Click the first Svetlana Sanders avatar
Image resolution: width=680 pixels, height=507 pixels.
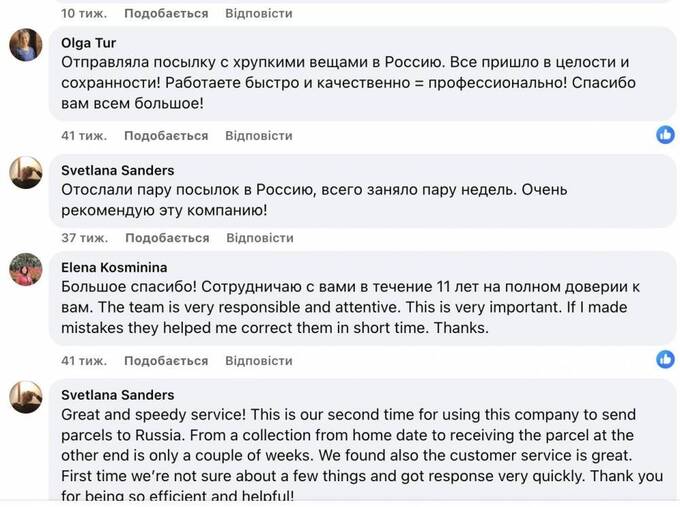(26, 172)
